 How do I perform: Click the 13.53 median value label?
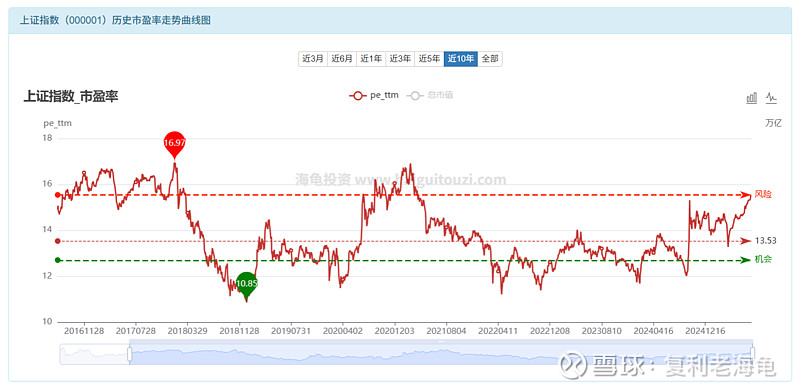point(766,240)
